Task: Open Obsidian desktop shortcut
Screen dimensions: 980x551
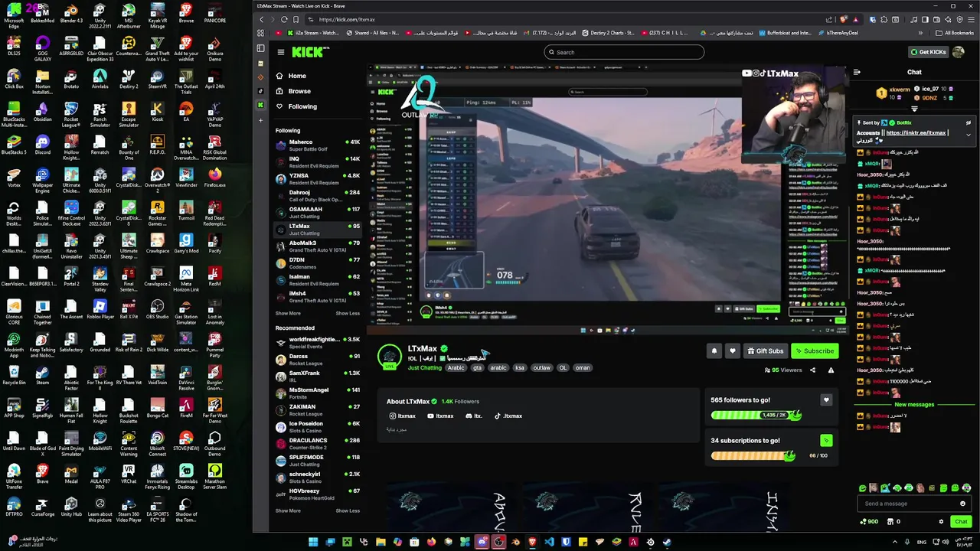Action: (42, 112)
